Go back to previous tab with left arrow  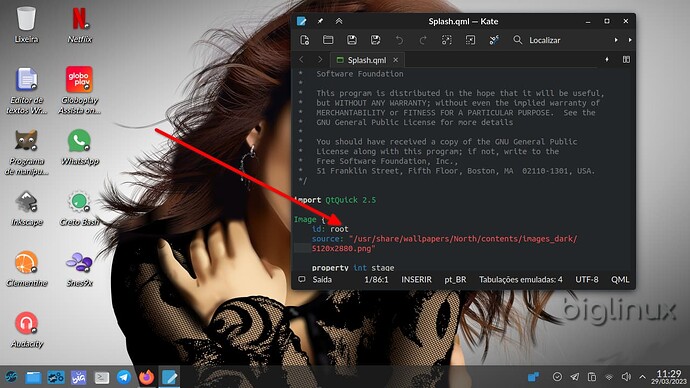pos(301,60)
